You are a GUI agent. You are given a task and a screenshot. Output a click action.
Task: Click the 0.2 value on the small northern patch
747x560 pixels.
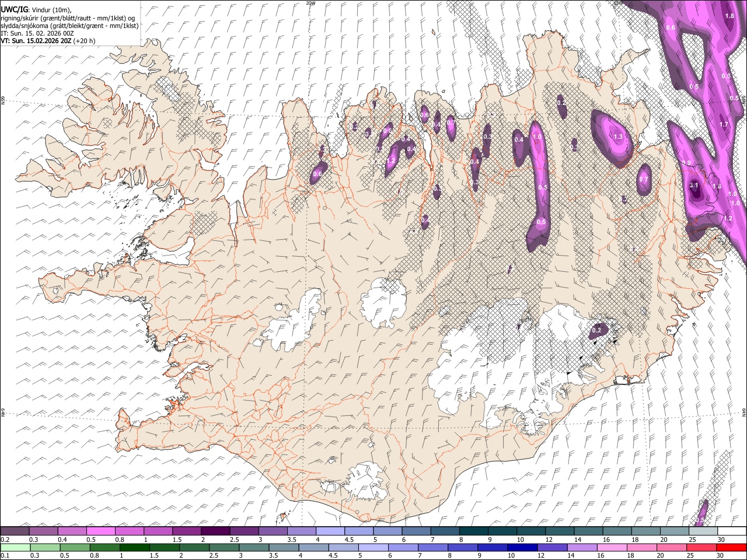561,103
